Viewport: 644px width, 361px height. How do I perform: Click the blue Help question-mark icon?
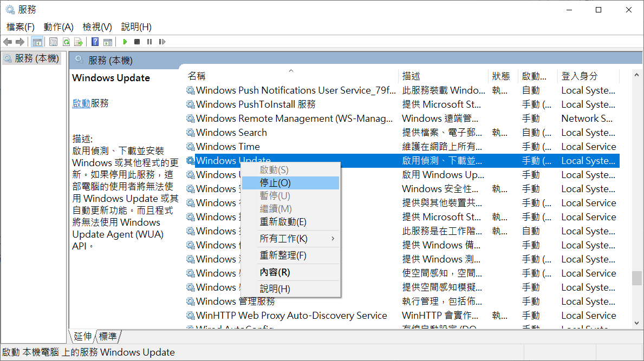pyautogui.click(x=95, y=42)
